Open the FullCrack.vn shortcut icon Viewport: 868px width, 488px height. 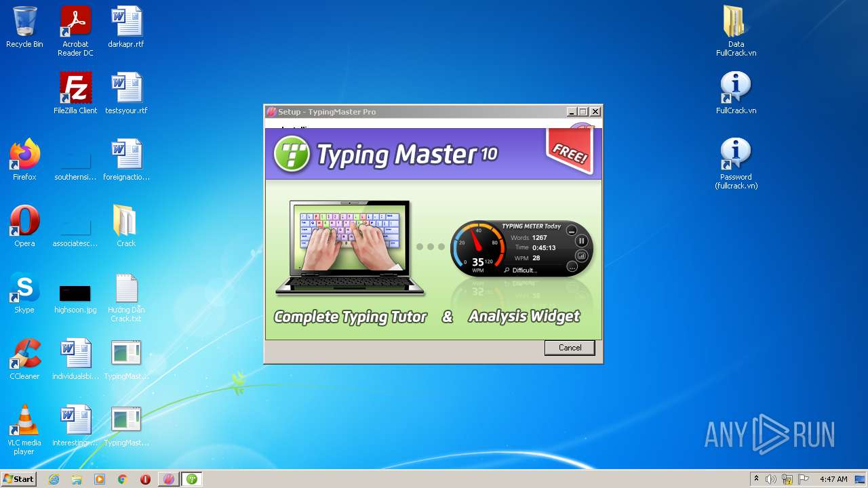tap(736, 94)
